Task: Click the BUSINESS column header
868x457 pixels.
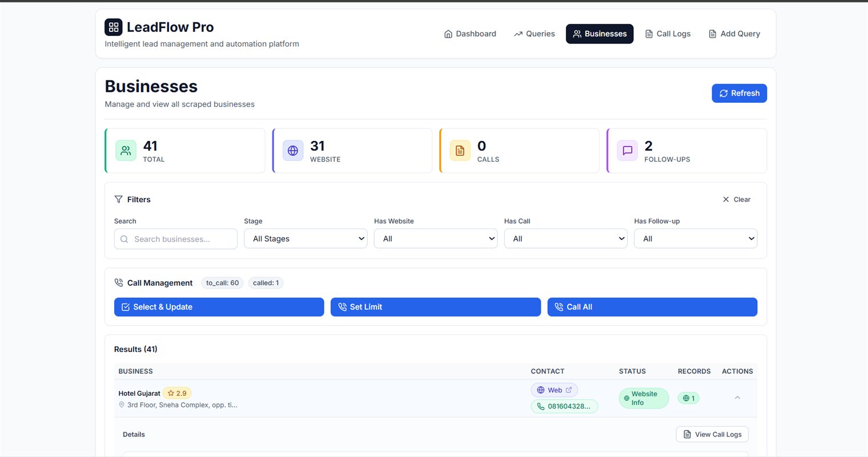Action: point(136,371)
